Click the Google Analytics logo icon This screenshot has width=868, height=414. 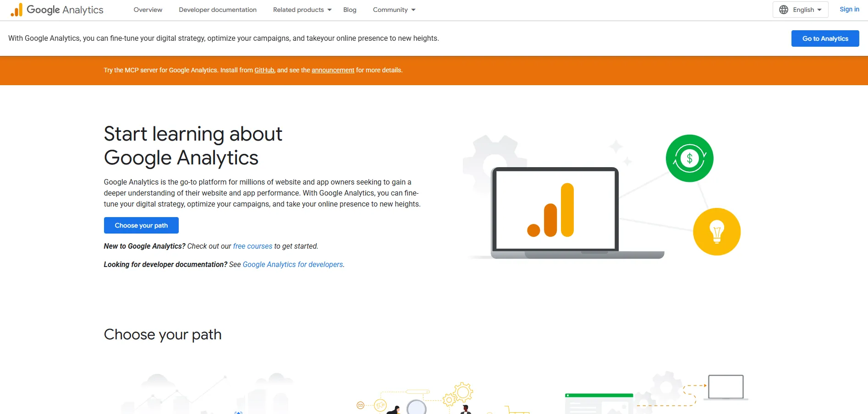16,10
